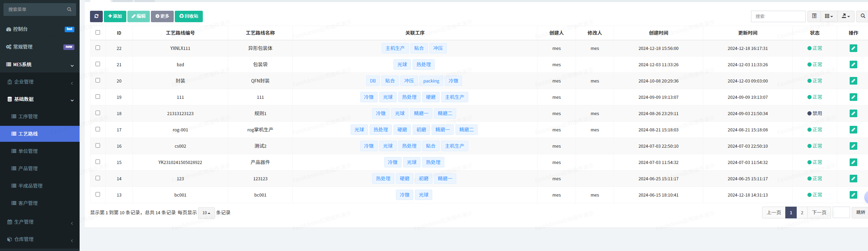Screen dimensions: 868x251
Task: Tick the checkbox for row ID 17
Action: tap(98, 129)
